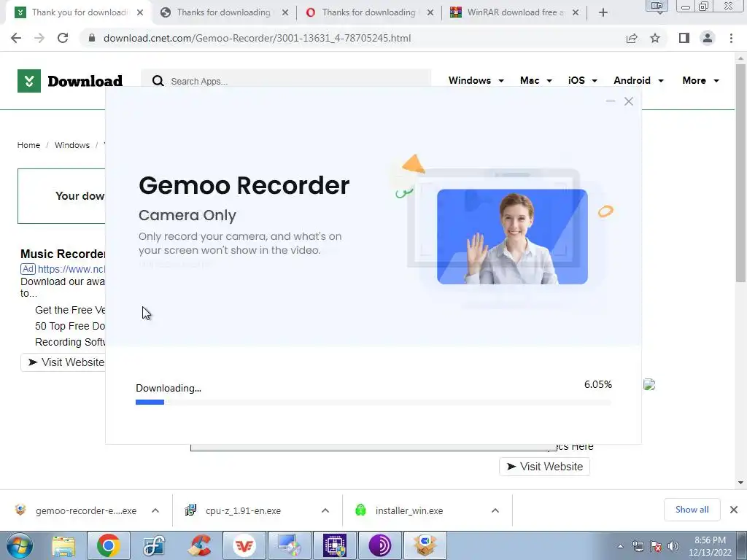The height and width of the screenshot is (560, 747).
Task: Open the Music Recorder ad link
Action: click(63, 254)
